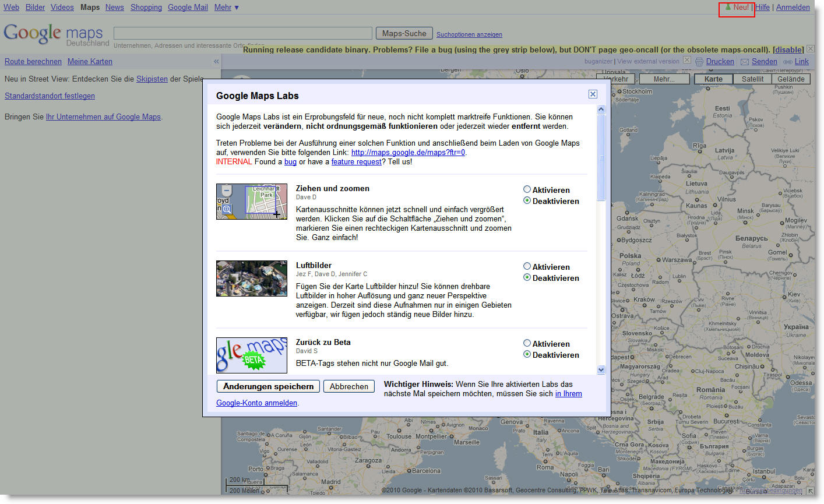824x504 pixels.
Task: Click the Web link in top bar
Action: point(11,7)
